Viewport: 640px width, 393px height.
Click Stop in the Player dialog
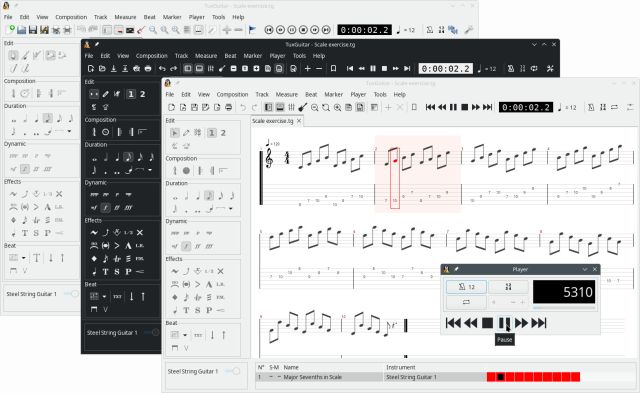tap(487, 323)
